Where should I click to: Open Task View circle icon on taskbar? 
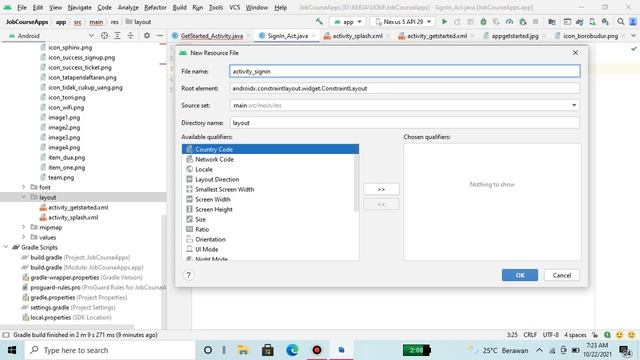pos(207,350)
